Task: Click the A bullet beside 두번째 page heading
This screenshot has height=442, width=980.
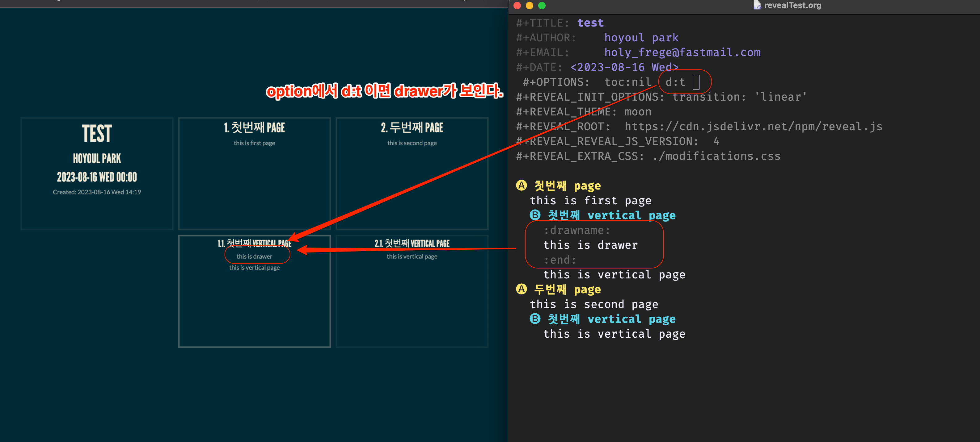Action: click(521, 289)
